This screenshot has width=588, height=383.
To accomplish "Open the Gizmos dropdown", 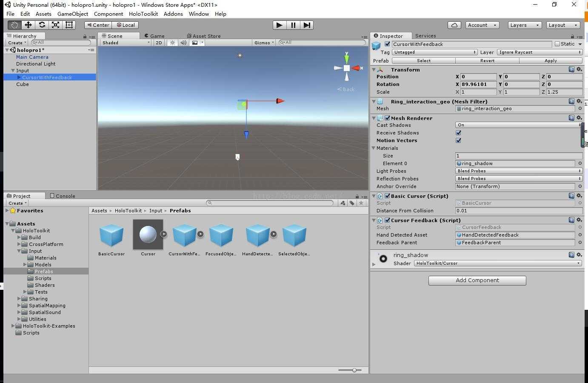I will (264, 43).
